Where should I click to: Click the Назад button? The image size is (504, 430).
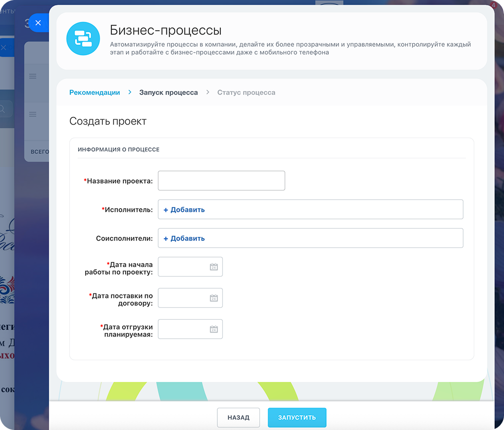click(x=239, y=418)
